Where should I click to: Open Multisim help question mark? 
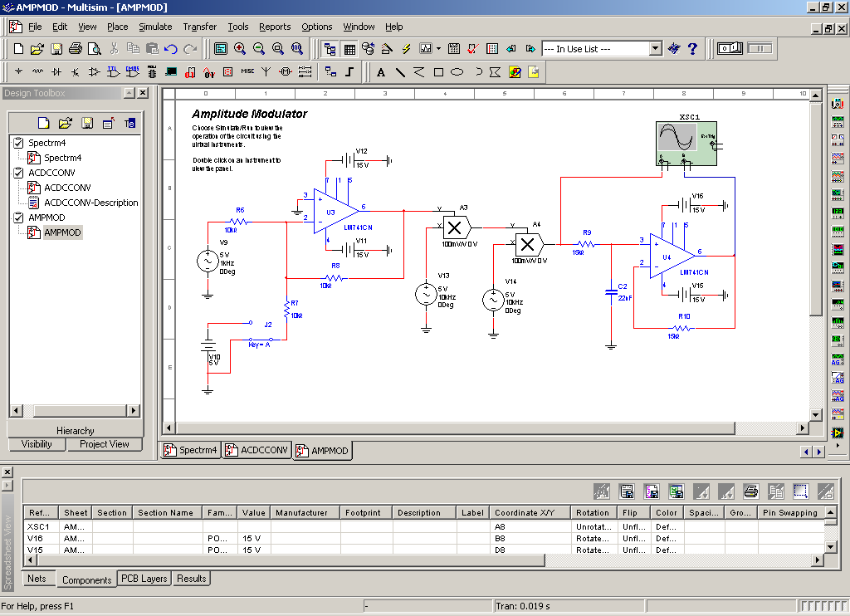[692, 49]
